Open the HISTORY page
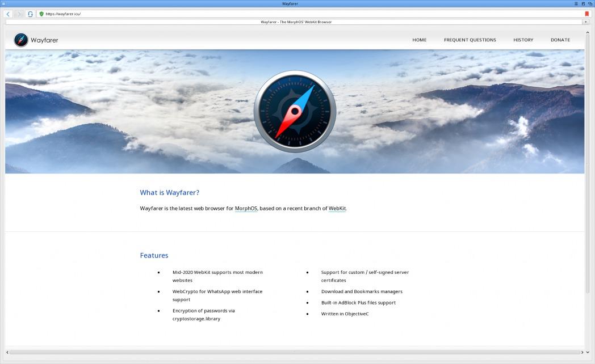This screenshot has width=595, height=364. [523, 40]
